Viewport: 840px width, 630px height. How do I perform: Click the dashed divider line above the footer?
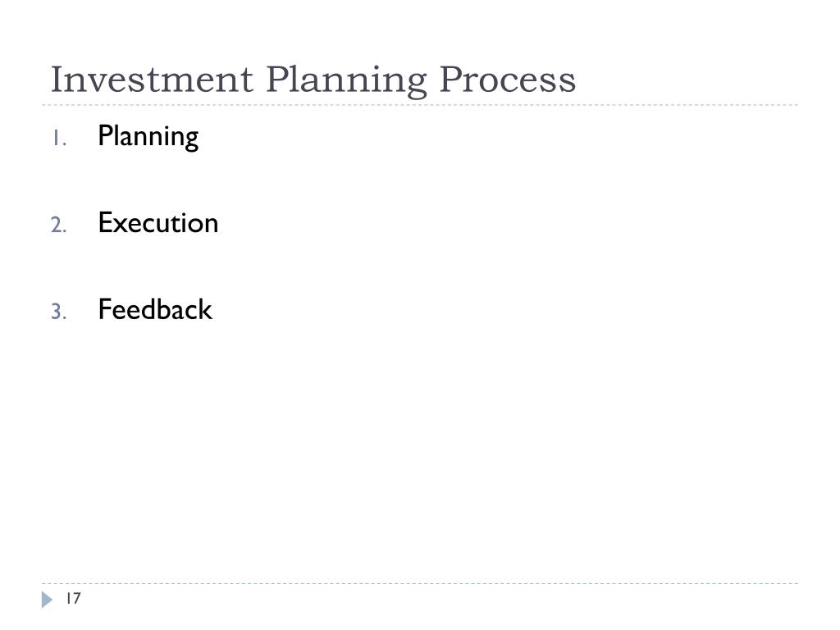(420, 583)
